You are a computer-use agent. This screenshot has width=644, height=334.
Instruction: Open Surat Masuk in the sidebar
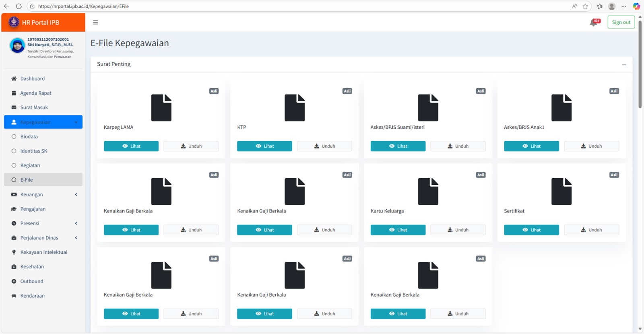point(34,107)
